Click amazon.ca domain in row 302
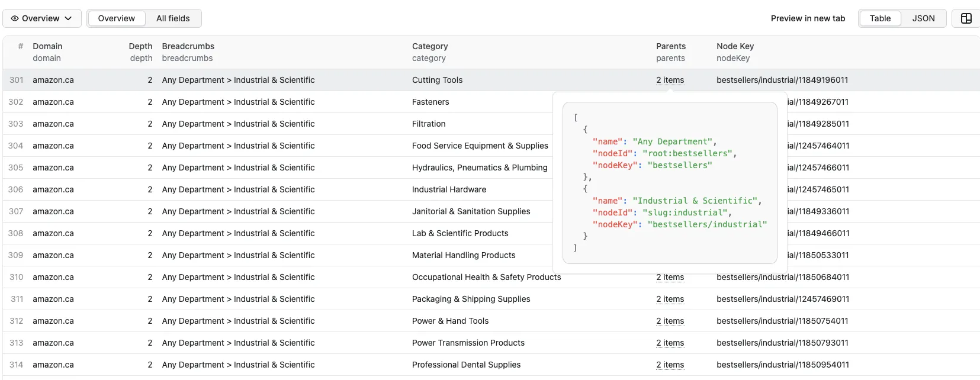This screenshot has width=980, height=380. 53,102
